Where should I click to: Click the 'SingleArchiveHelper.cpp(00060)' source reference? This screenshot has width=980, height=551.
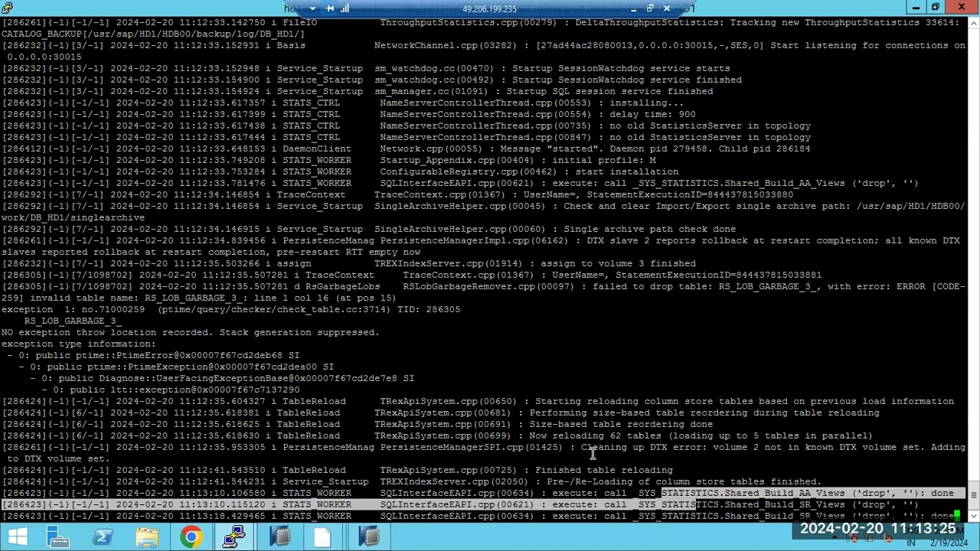pos(459,229)
